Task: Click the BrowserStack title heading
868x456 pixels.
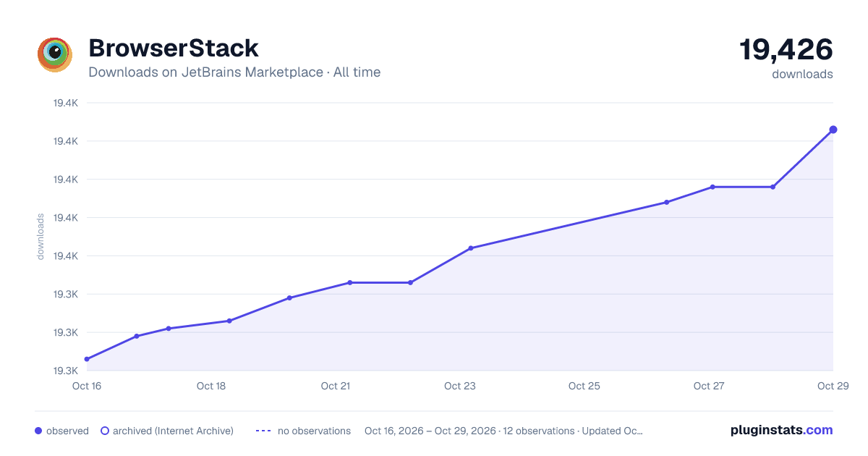Action: click(174, 48)
